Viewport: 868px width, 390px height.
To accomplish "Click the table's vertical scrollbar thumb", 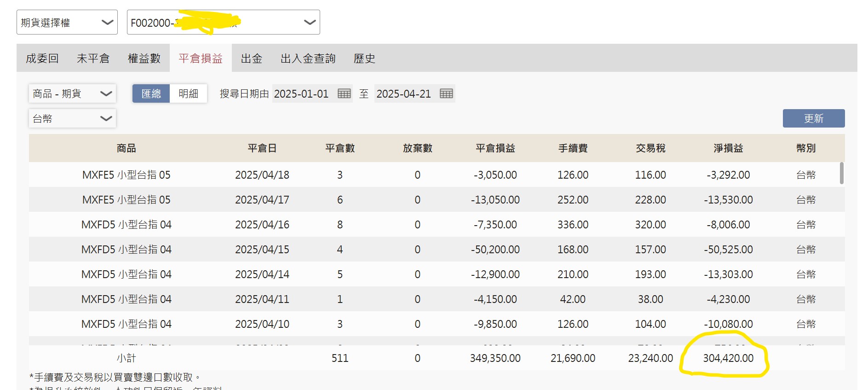I will [x=842, y=173].
